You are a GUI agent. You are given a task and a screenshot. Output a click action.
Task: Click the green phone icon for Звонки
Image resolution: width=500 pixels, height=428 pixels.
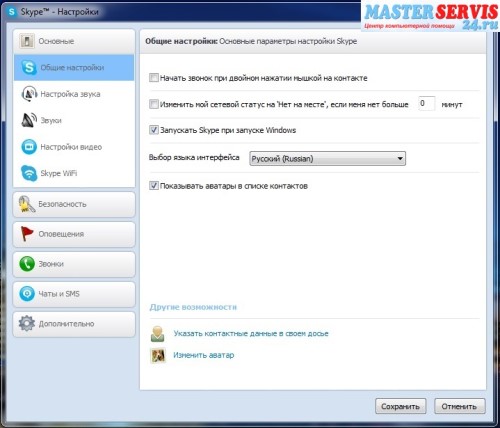coord(27,264)
